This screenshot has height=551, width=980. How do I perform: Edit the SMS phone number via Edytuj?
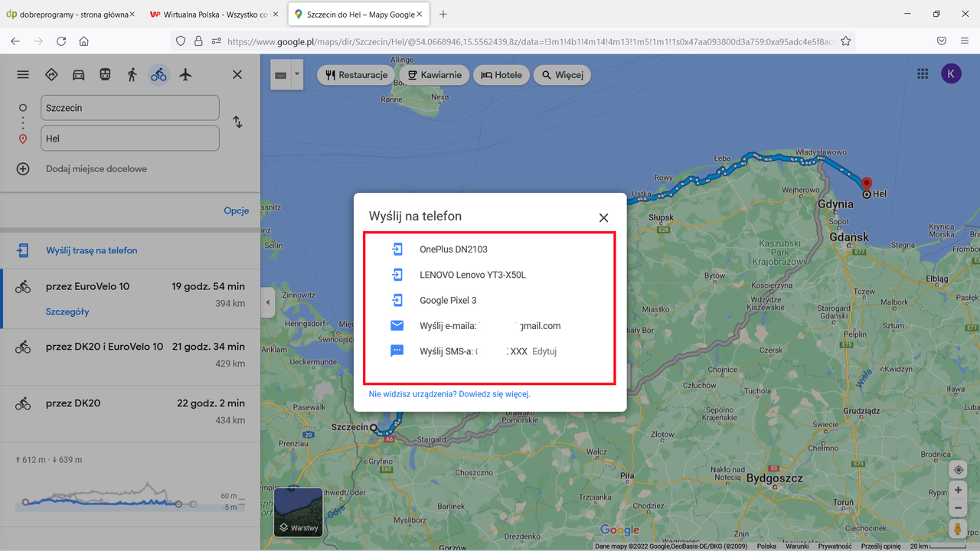tap(544, 351)
